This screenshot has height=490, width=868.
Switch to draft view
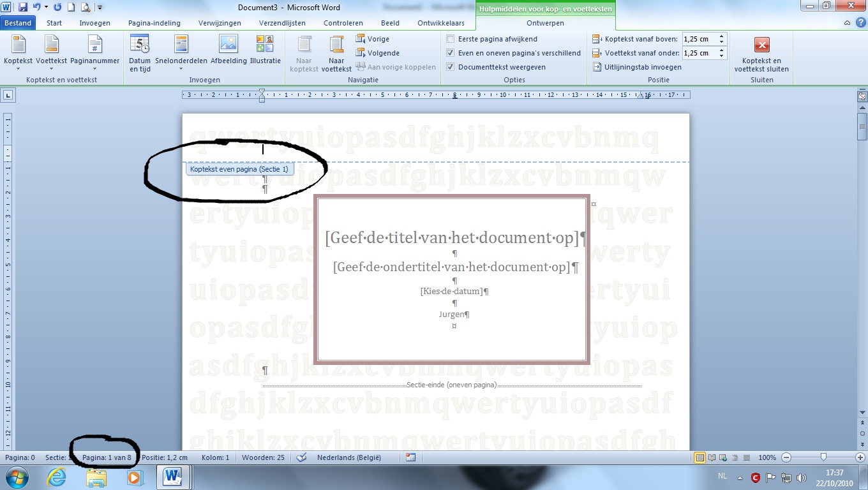747,457
